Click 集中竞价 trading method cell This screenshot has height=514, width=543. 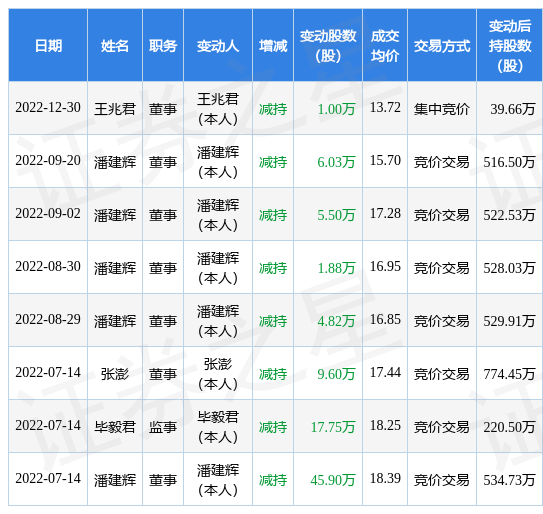[442, 109]
